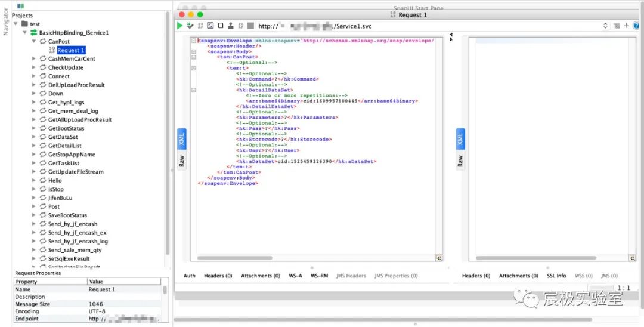This screenshot has height=327, width=644.
Task: Switch response panel to Raw view
Action: (460, 161)
